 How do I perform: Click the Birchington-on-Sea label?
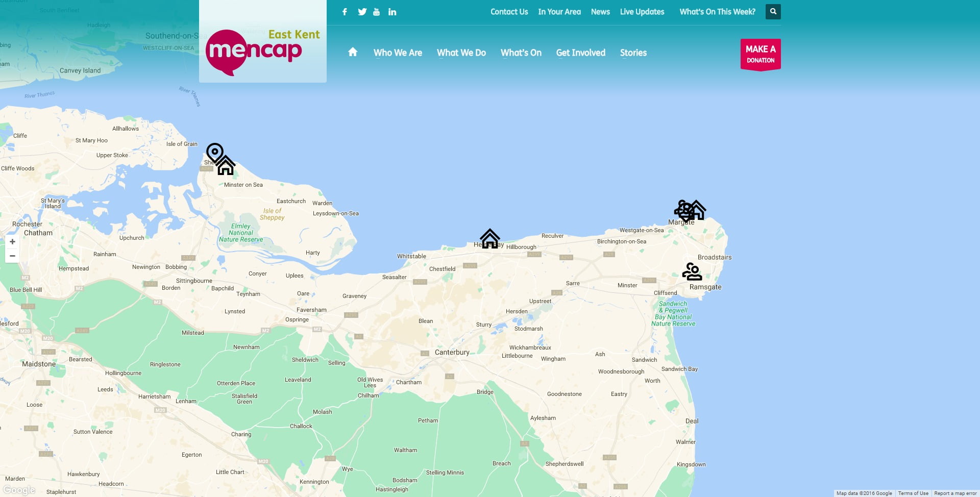coord(622,241)
